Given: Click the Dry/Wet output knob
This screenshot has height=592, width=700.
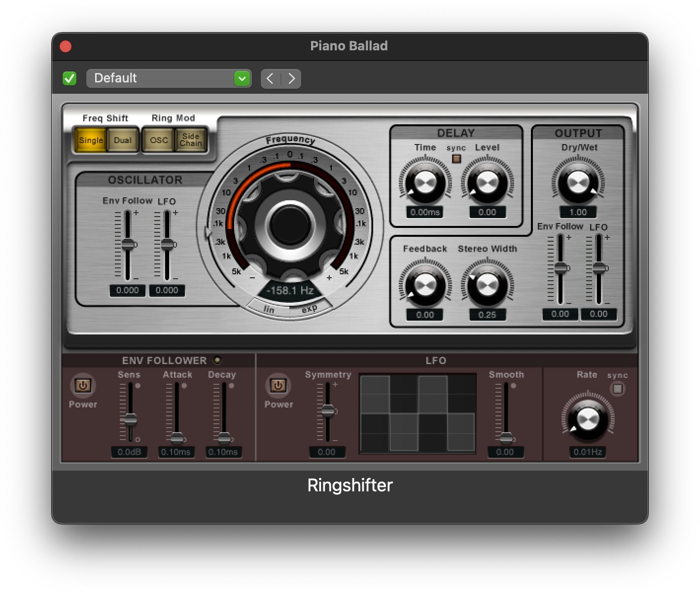Looking at the screenshot, I should point(578,184).
